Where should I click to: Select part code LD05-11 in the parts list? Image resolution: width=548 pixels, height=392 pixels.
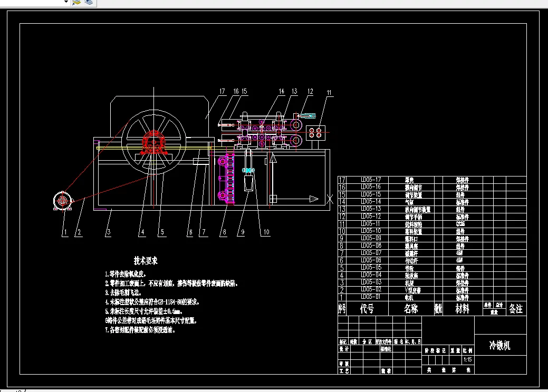pyautogui.click(x=371, y=223)
